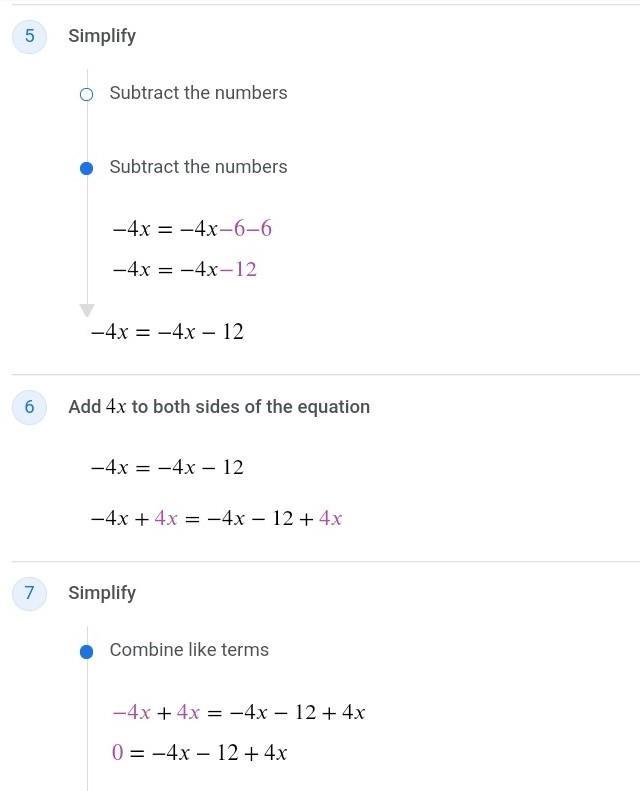Viewport: 640px width, 791px height.
Task: Click the Add 4x to both sides heading
Action: tap(219, 407)
